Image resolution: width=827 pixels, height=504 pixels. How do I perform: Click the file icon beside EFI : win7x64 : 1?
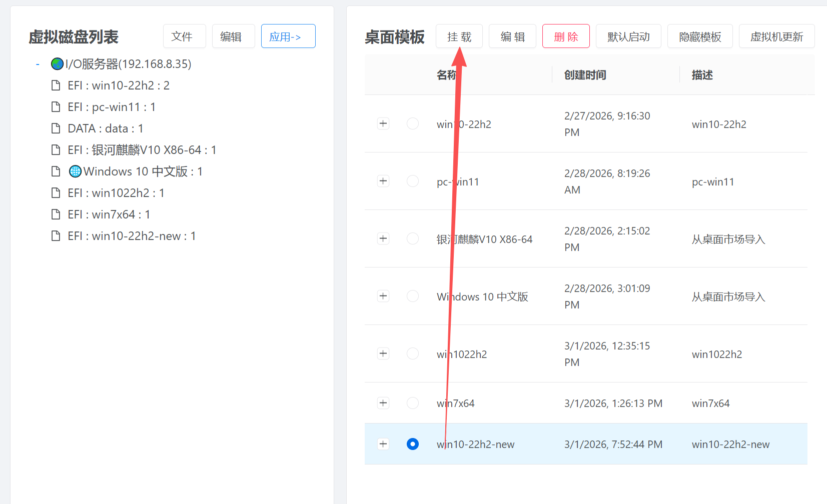point(56,214)
